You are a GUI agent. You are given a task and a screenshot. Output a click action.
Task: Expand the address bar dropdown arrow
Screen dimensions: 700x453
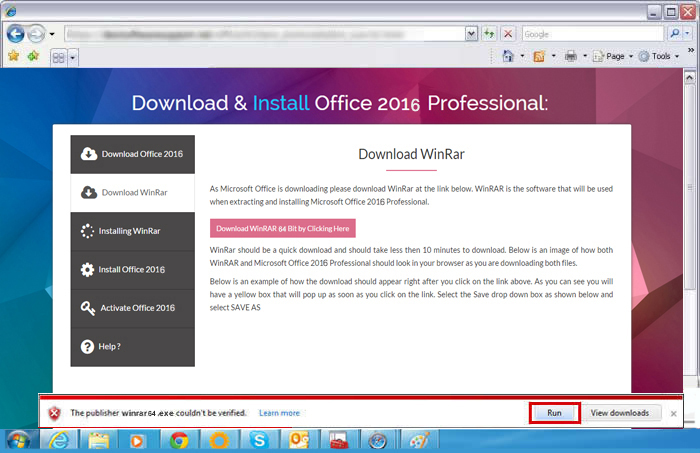point(471,33)
